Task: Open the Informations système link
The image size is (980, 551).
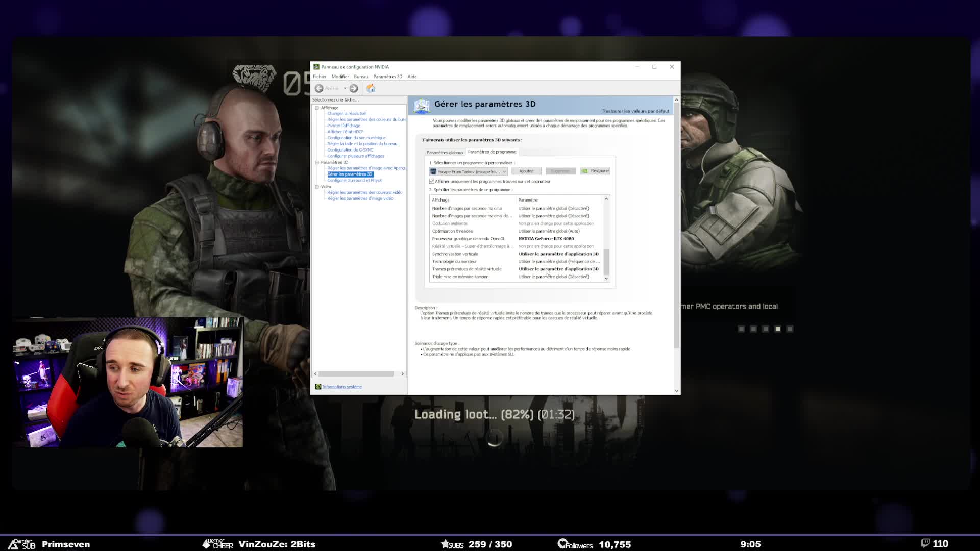Action: [x=342, y=387]
